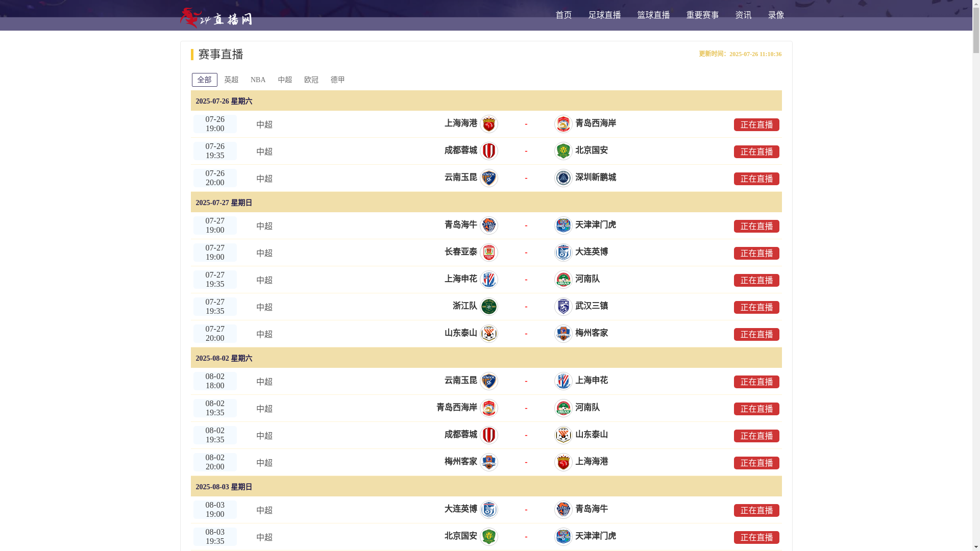This screenshot has height=551, width=980.
Task: Click 青岛西海岸 crest in 08-02 19:35 match
Action: point(489,408)
